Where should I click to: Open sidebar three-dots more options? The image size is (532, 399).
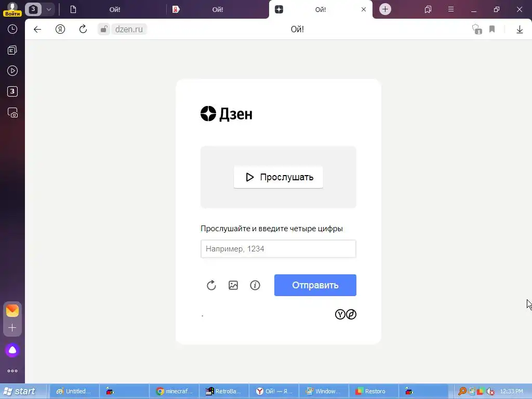coord(12,371)
